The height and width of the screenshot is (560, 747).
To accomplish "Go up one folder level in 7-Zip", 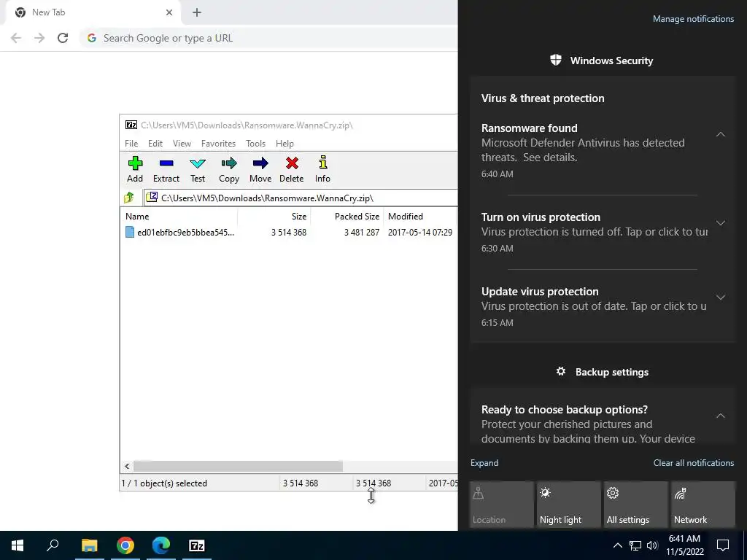I will [x=129, y=197].
